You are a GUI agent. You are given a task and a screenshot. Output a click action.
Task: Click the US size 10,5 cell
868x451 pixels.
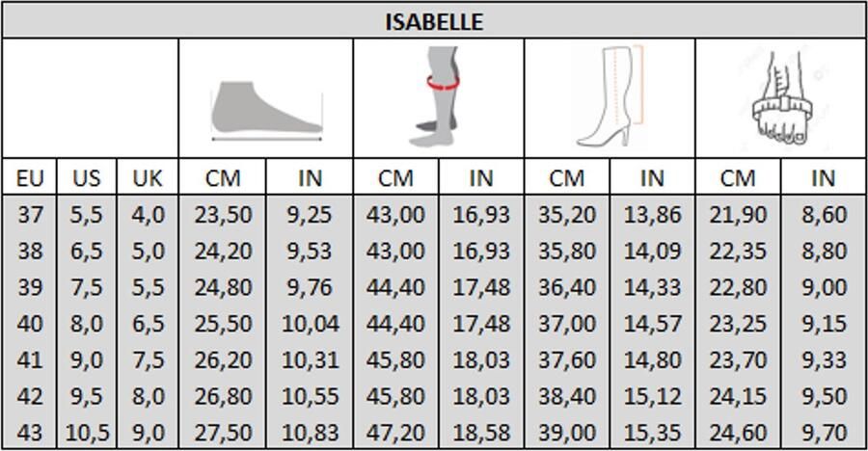[87, 434]
